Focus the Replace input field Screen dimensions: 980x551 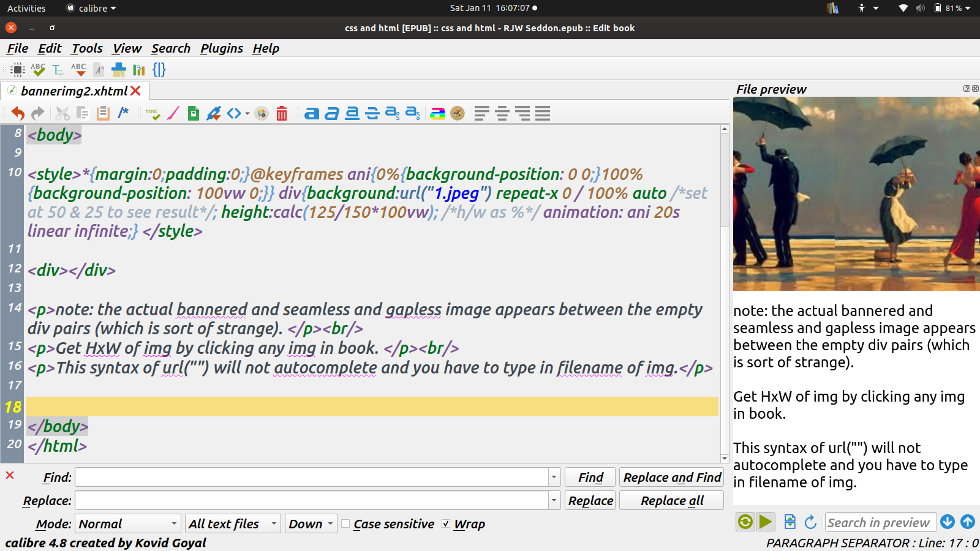[x=312, y=501]
